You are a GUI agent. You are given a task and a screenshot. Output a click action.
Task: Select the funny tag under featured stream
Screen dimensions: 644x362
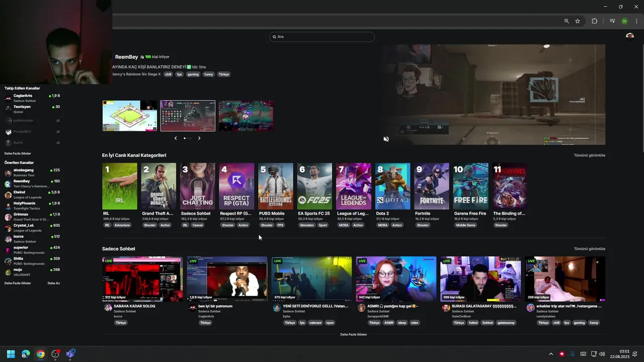pos(208,74)
